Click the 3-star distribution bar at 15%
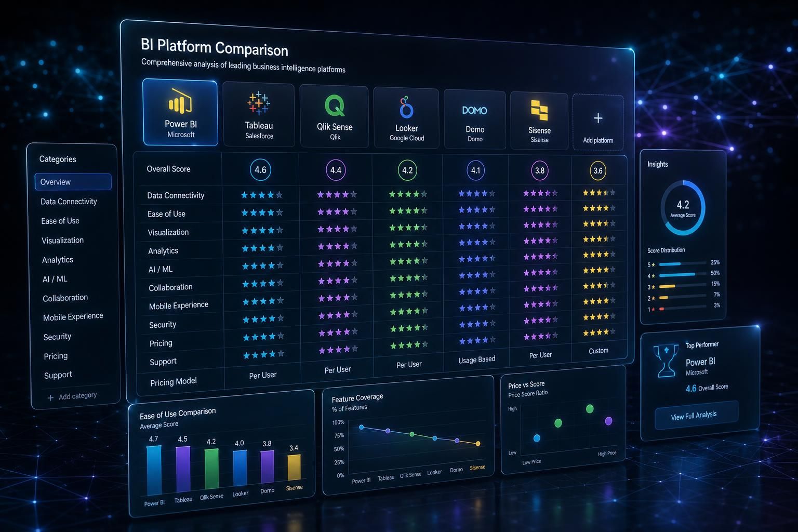Image resolution: width=798 pixels, height=532 pixels. pyautogui.click(x=682, y=286)
